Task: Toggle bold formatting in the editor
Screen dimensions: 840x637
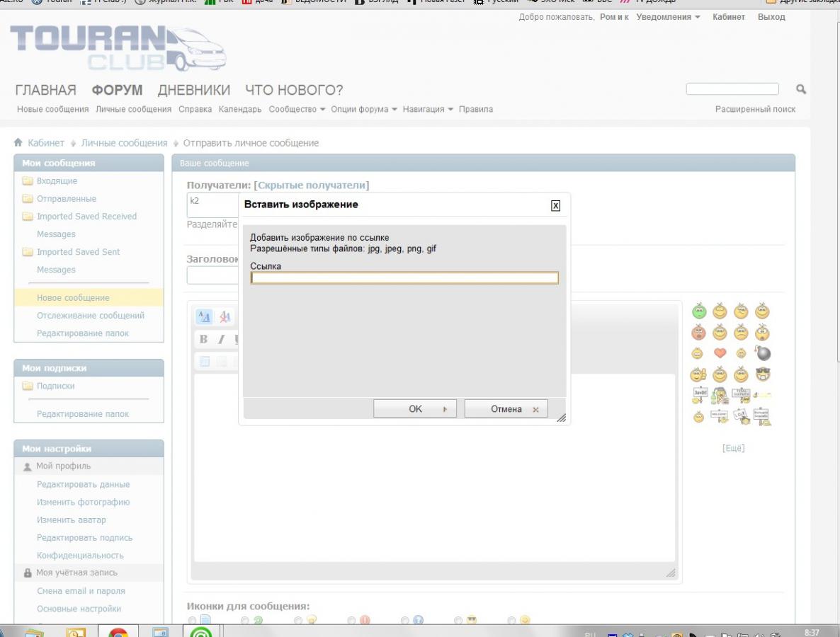Action: 203,339
